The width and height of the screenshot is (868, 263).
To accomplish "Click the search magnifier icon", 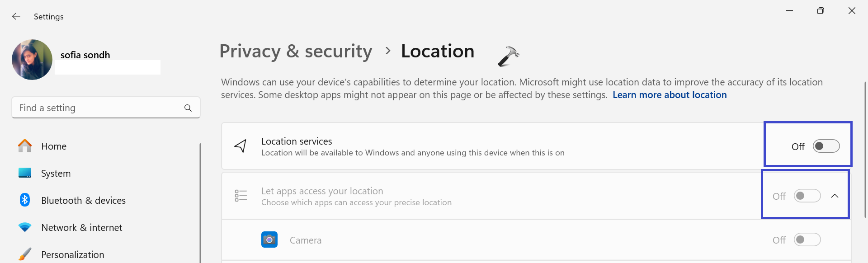I will (x=188, y=108).
